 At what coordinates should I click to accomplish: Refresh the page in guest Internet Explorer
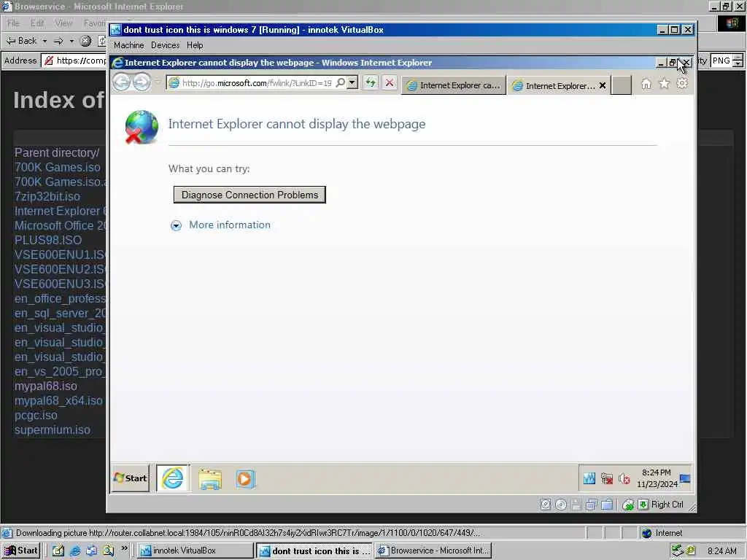[370, 83]
